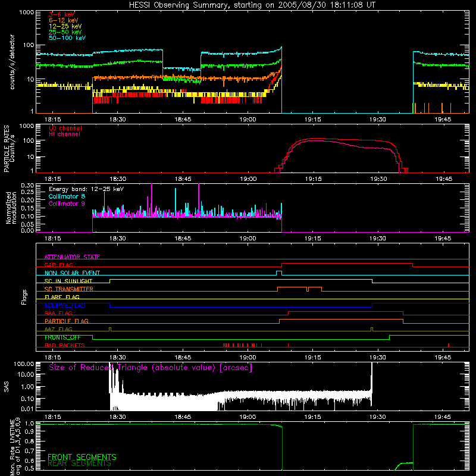Select the 'NON_SOLAR_EVENT' flag label
This screenshot has width=476, height=476.
72,273
